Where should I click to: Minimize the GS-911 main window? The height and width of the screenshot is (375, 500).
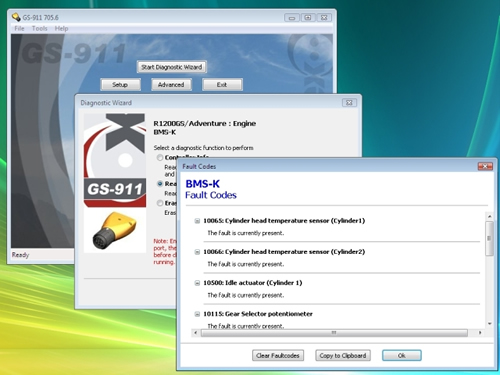(x=292, y=18)
